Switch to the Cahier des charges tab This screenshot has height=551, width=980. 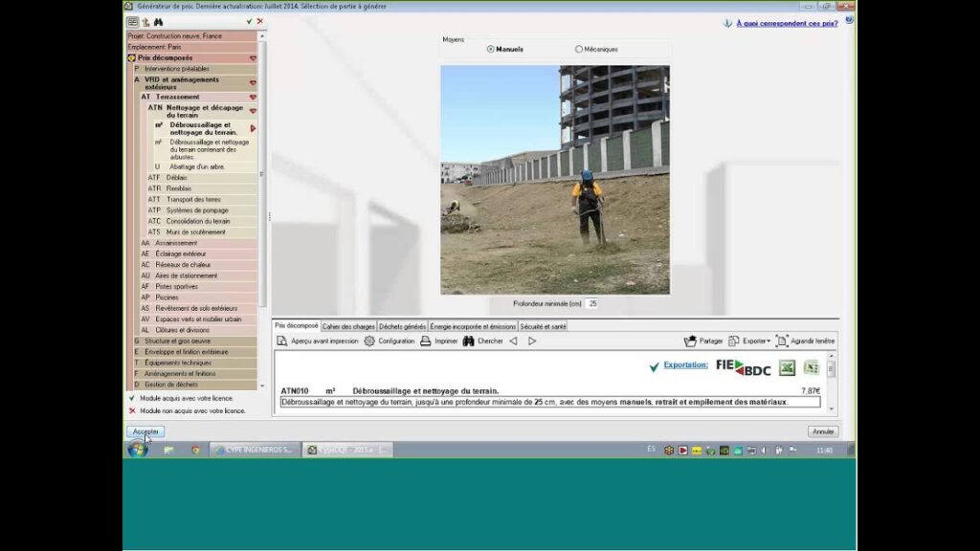pyautogui.click(x=348, y=325)
